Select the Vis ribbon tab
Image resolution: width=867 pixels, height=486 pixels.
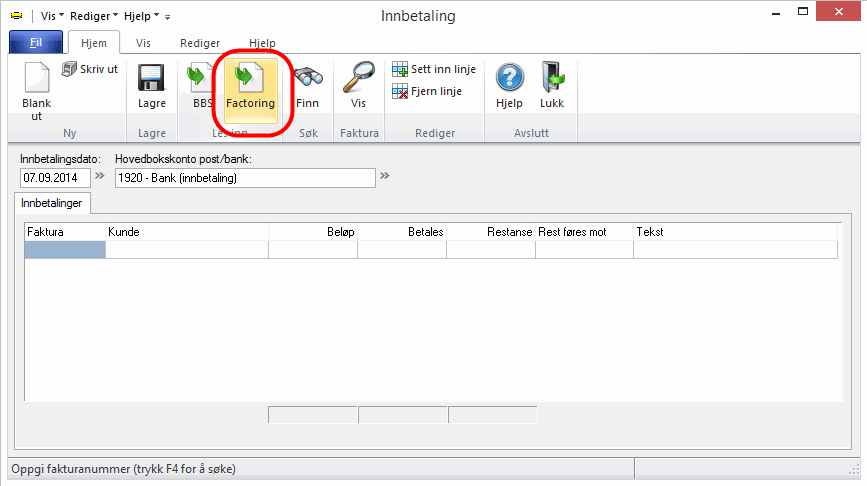144,44
